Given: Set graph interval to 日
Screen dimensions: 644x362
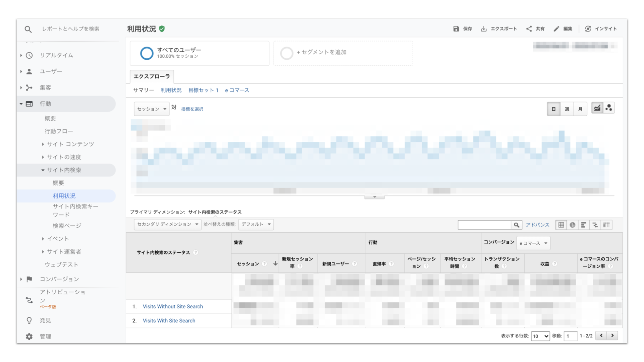Looking at the screenshot, I should [554, 109].
